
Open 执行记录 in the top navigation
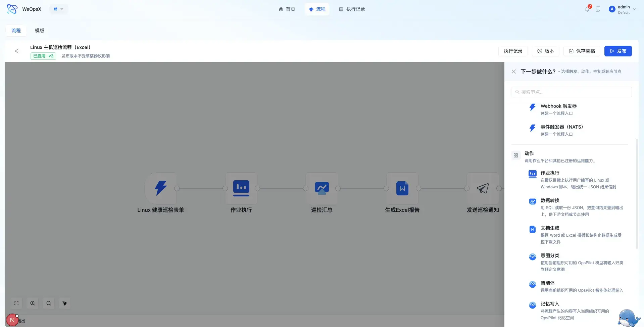click(352, 9)
